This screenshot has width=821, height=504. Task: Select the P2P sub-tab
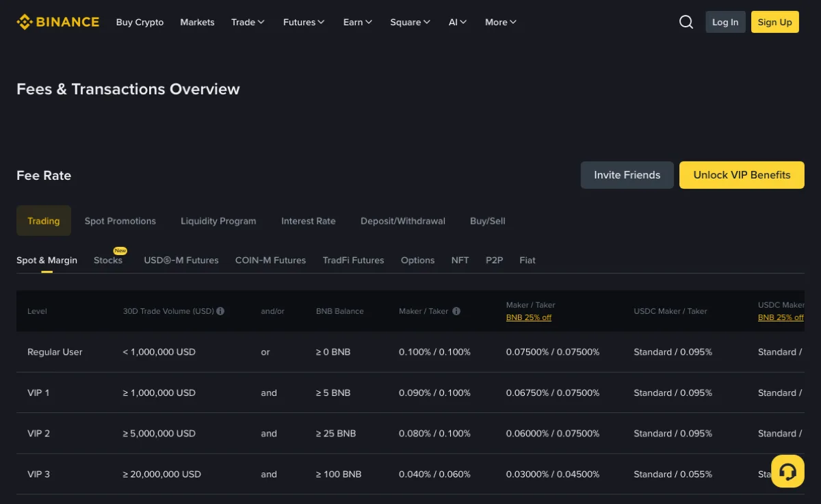pyautogui.click(x=495, y=260)
